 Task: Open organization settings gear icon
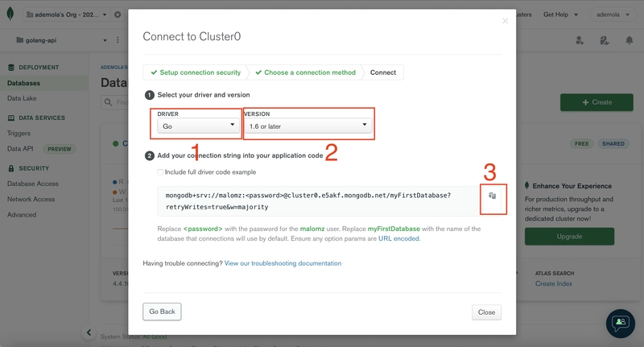[x=118, y=14]
